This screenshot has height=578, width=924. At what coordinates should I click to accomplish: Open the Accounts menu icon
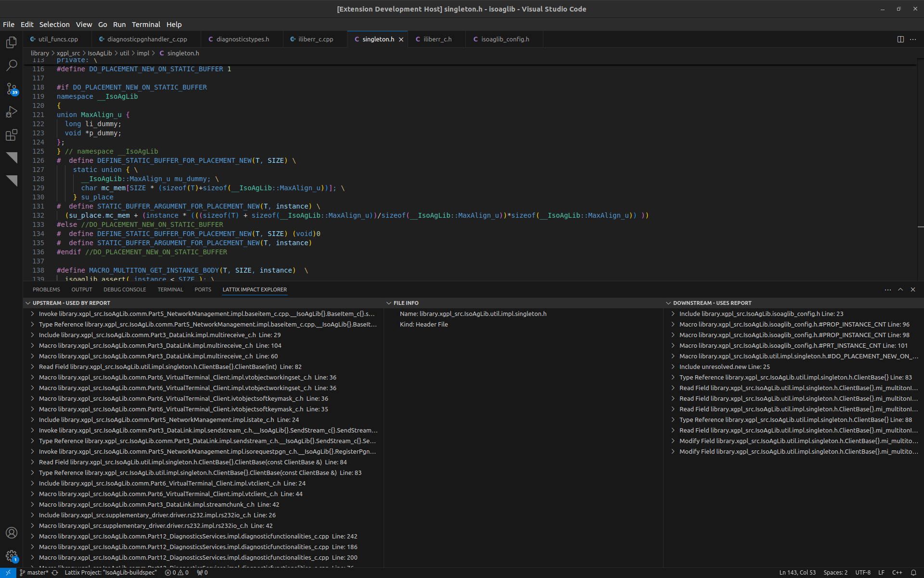[12, 533]
